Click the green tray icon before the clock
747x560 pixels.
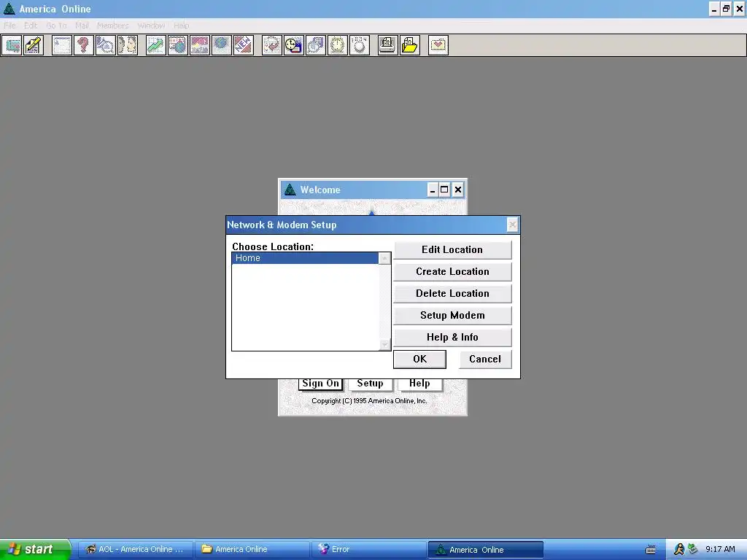click(x=692, y=549)
